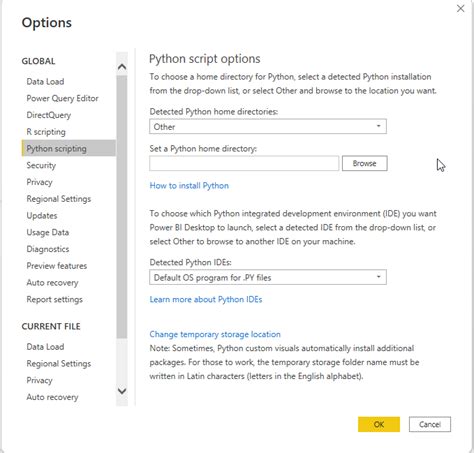Select the Python scripting category
The width and height of the screenshot is (474, 453).
68,148
